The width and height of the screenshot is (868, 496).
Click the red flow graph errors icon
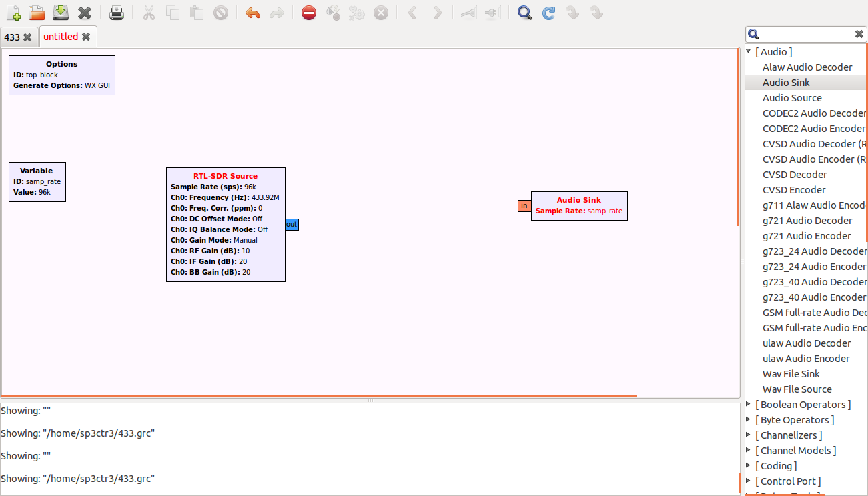pos(308,12)
